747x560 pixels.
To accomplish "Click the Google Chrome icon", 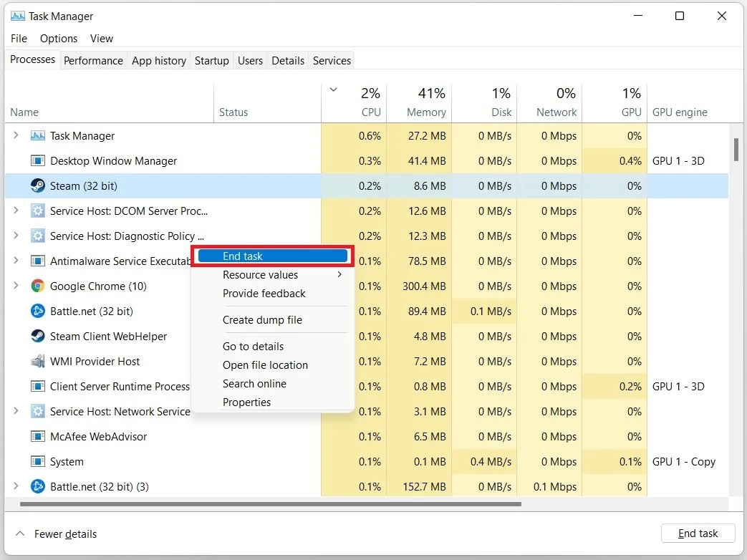I will click(38, 286).
